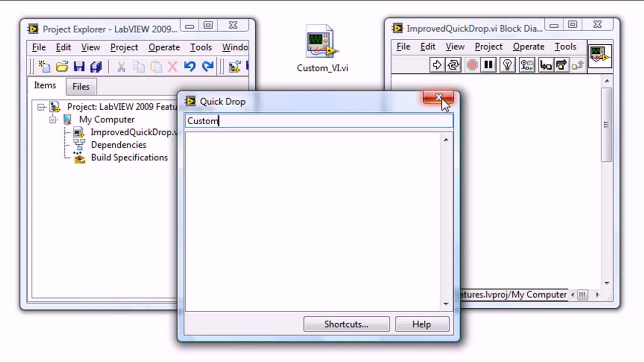Screen dimensions: 644x362
Task: Click the Run Continuously icon in Block Diagram
Action: click(454, 65)
